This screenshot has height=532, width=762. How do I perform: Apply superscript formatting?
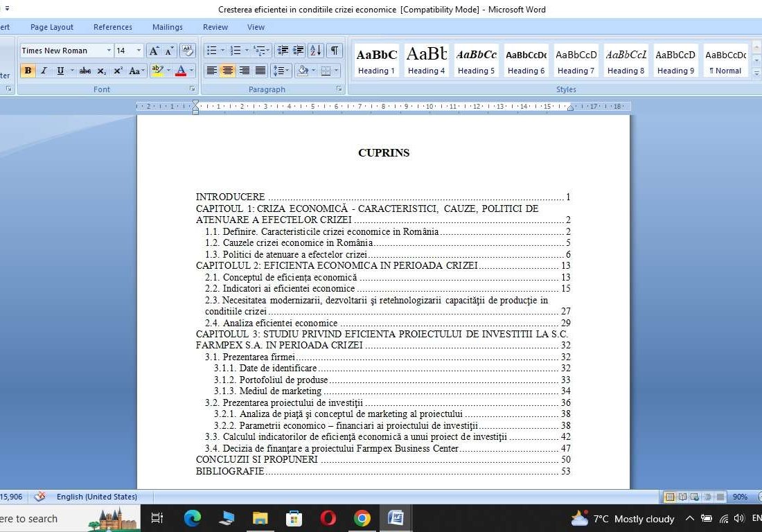[x=118, y=71]
